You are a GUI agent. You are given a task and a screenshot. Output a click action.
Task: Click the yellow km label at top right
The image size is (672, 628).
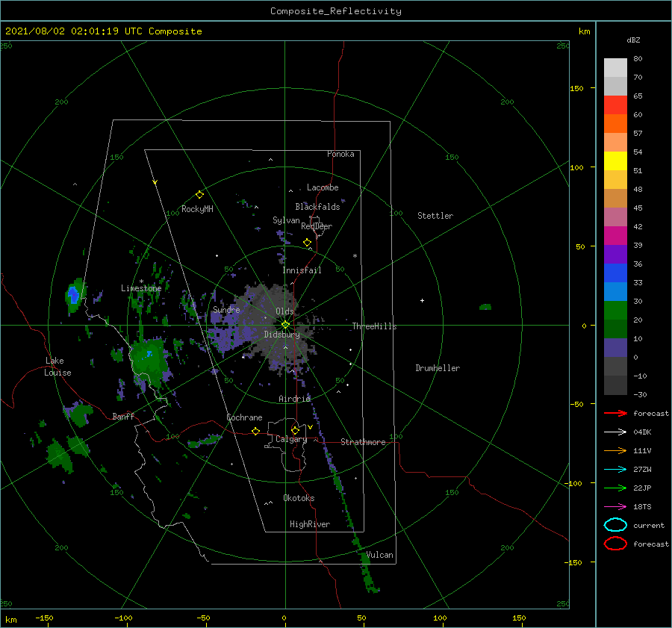click(584, 31)
